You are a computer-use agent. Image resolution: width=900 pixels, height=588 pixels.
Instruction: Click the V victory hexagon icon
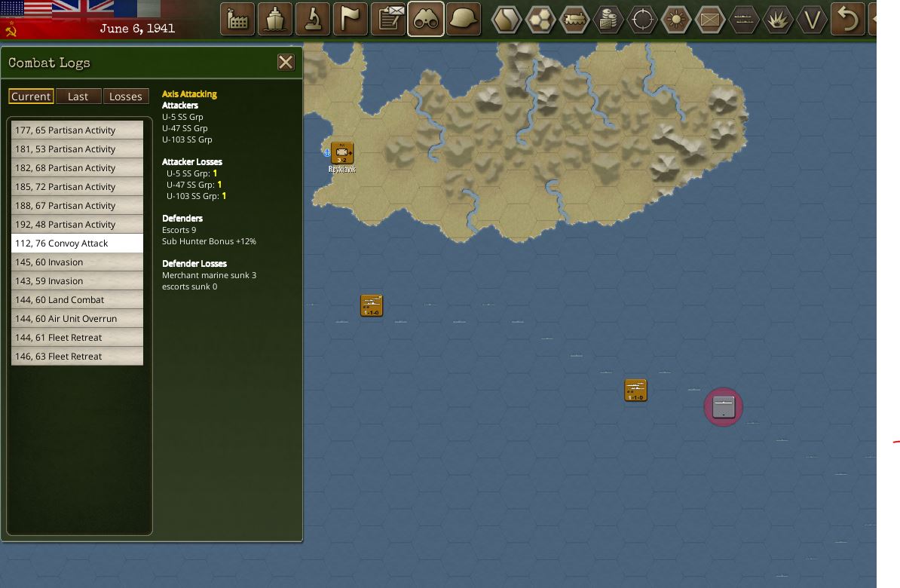[812, 20]
